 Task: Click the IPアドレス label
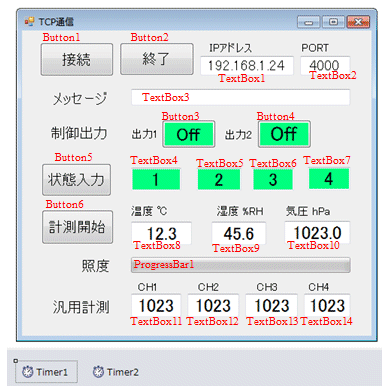click(230, 48)
